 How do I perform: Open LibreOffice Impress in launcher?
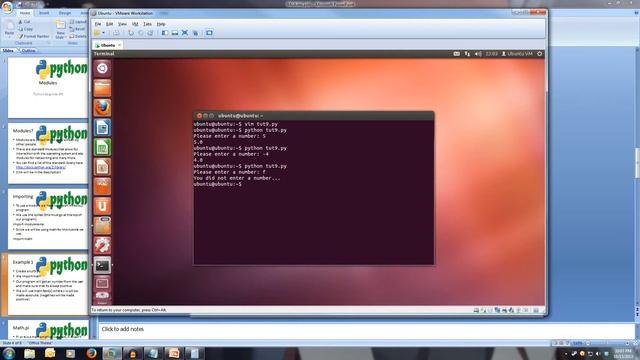[x=102, y=167]
